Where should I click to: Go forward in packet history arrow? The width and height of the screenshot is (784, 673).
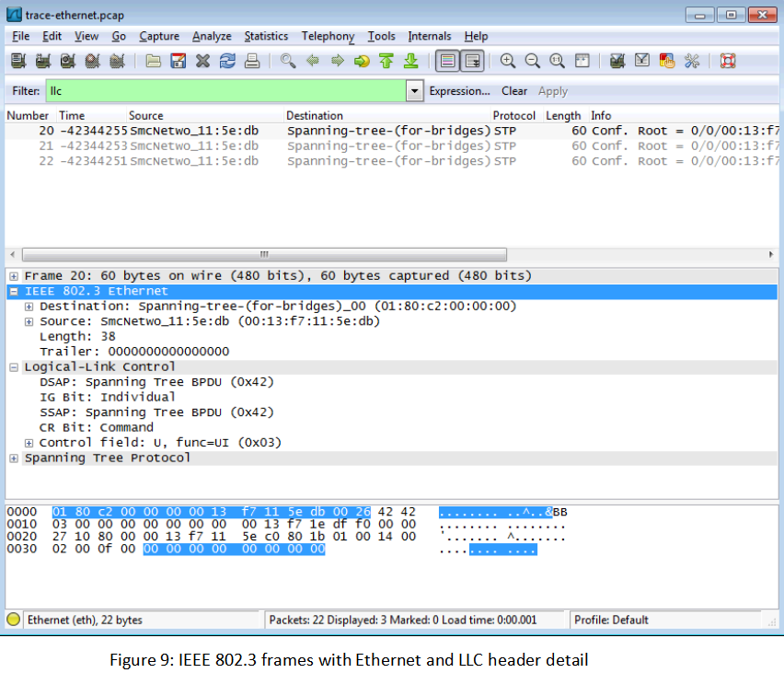tap(338, 61)
